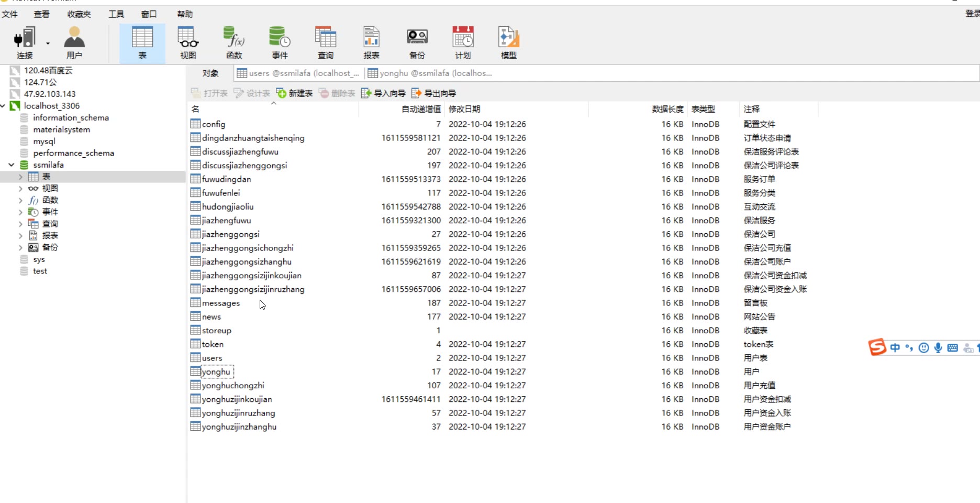This screenshot has width=980, height=503.
Task: Select the 表 (Table) toolbar icon
Action: pyautogui.click(x=142, y=43)
